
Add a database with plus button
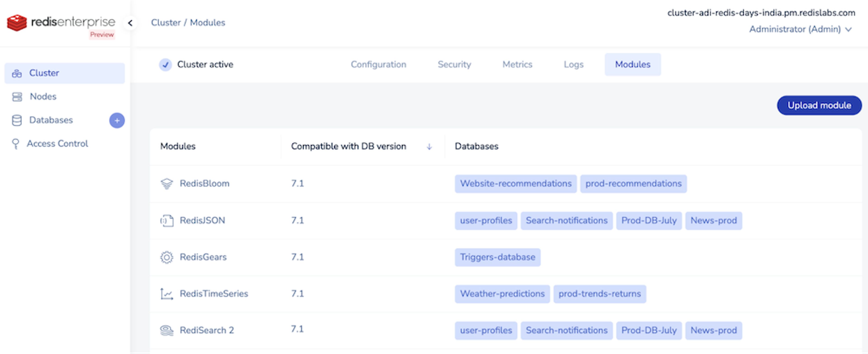[x=117, y=121]
